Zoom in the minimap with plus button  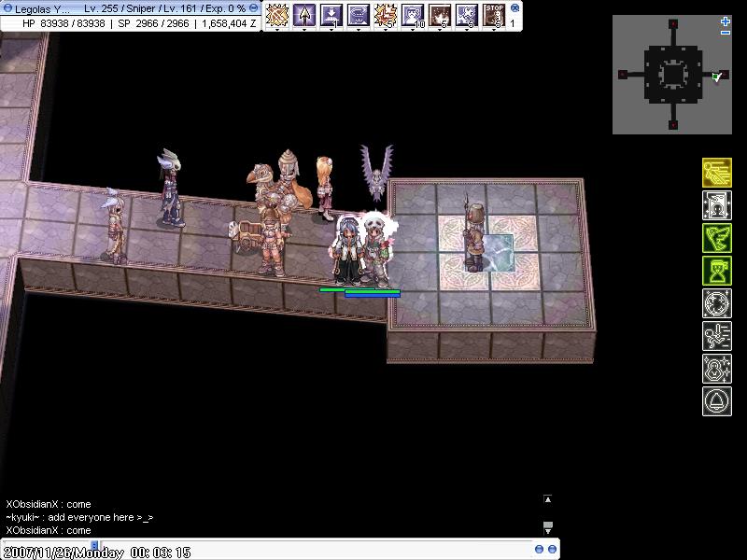point(726,21)
